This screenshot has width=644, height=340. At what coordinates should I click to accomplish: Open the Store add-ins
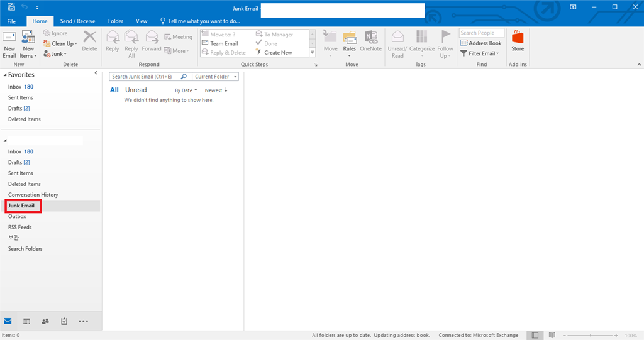pos(518,41)
